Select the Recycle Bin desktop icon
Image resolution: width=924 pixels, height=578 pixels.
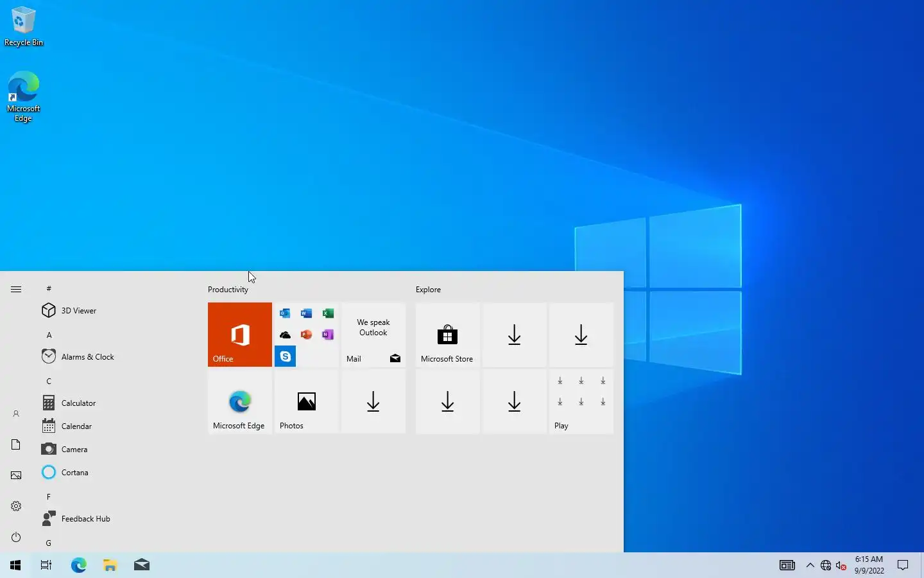pos(24,26)
